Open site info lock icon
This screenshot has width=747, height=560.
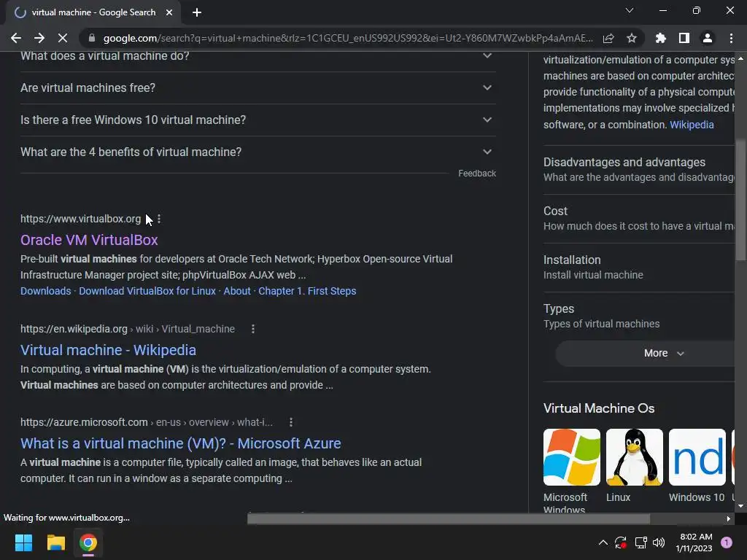[92, 38]
